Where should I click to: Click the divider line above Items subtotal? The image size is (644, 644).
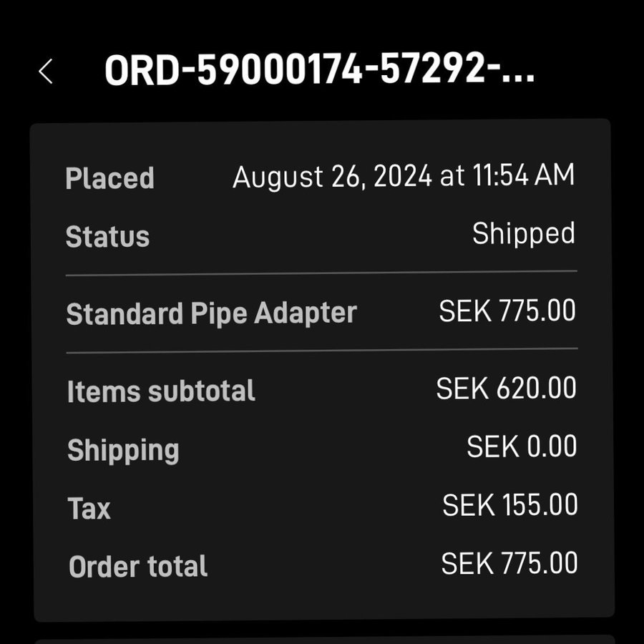pos(321,351)
